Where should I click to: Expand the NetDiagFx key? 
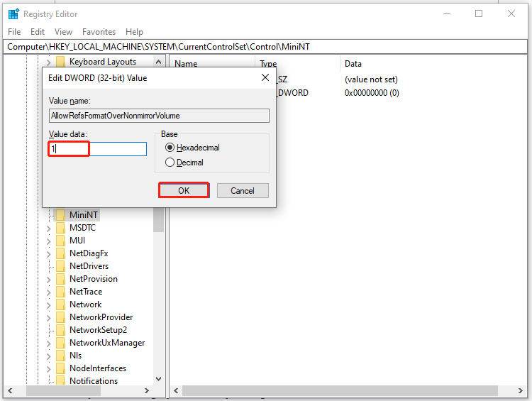[48, 254]
